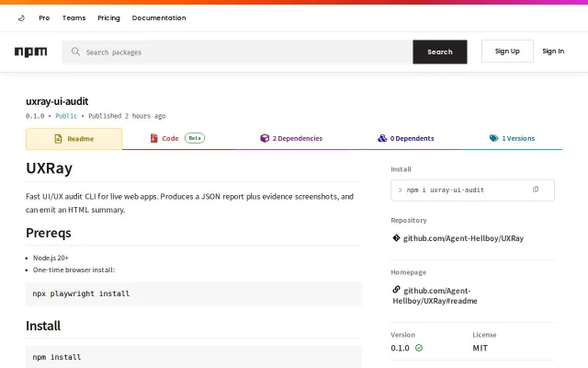Open the 1 Versions tab

[512, 138]
